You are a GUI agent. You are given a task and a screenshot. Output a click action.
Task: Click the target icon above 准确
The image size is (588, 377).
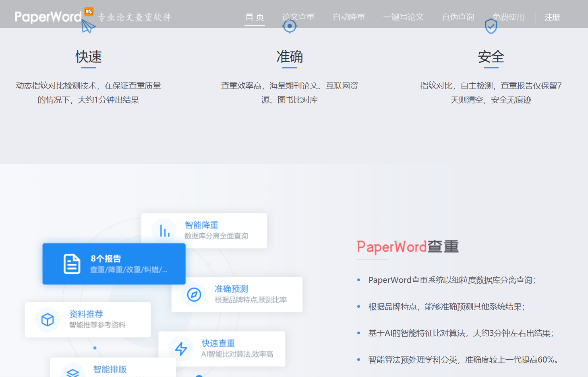tap(290, 26)
